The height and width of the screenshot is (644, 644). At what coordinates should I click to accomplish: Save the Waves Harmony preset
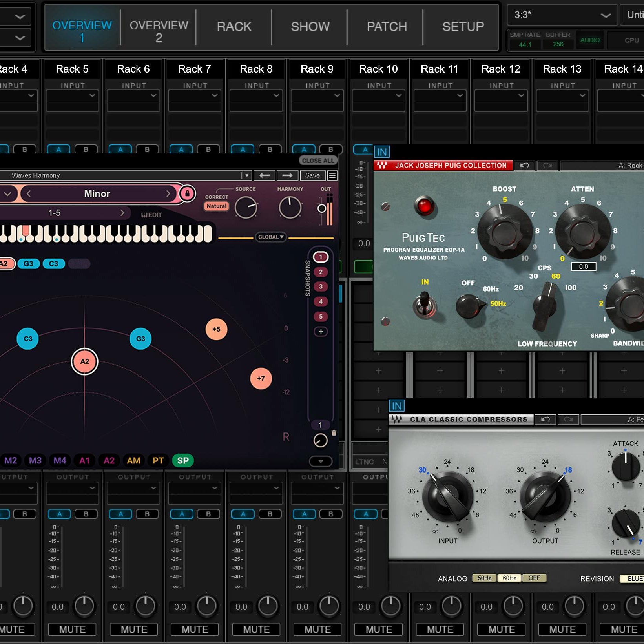(x=312, y=175)
